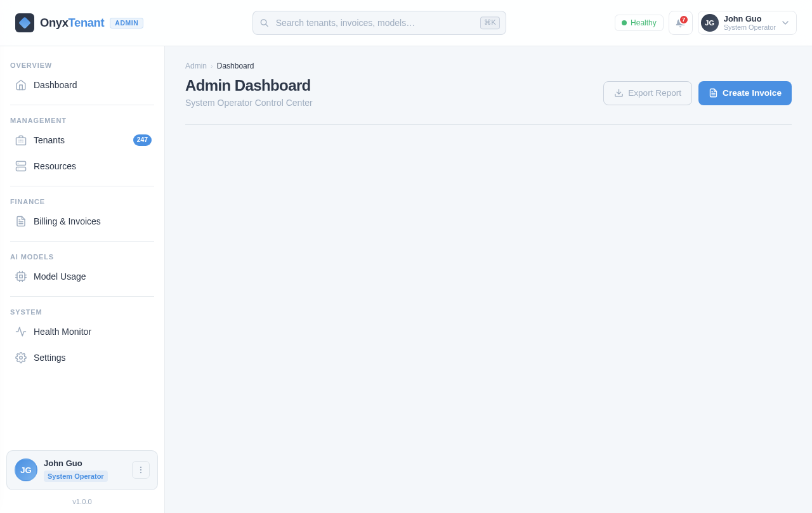812x513 pixels.
Task: Open Tenants via the briefcase icon
Action: [21, 140]
